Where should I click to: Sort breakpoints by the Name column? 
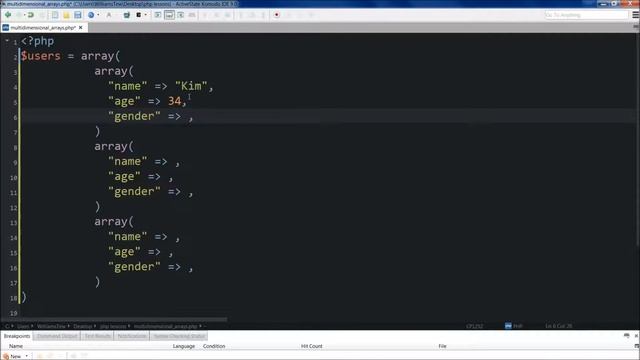(x=16, y=346)
